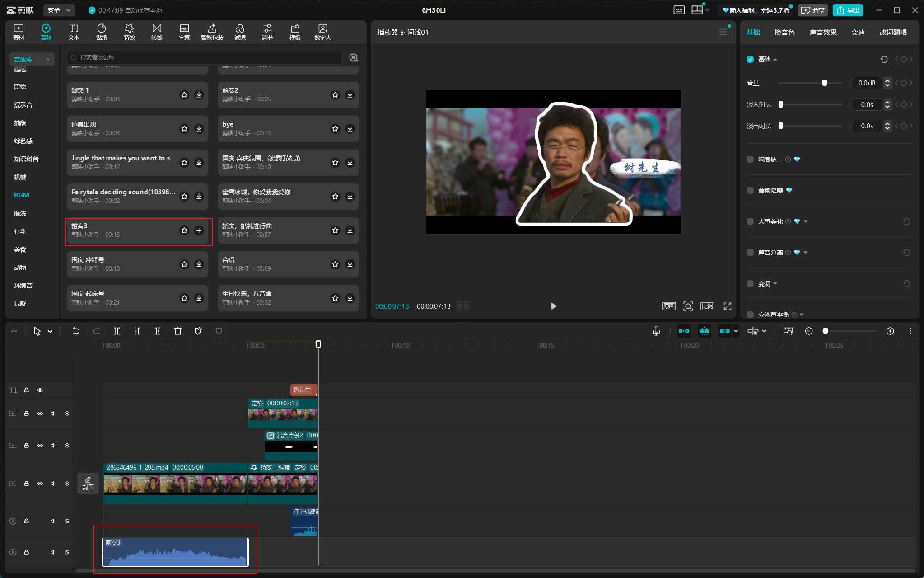Favorite the 前奏3 sound with star

coord(184,230)
